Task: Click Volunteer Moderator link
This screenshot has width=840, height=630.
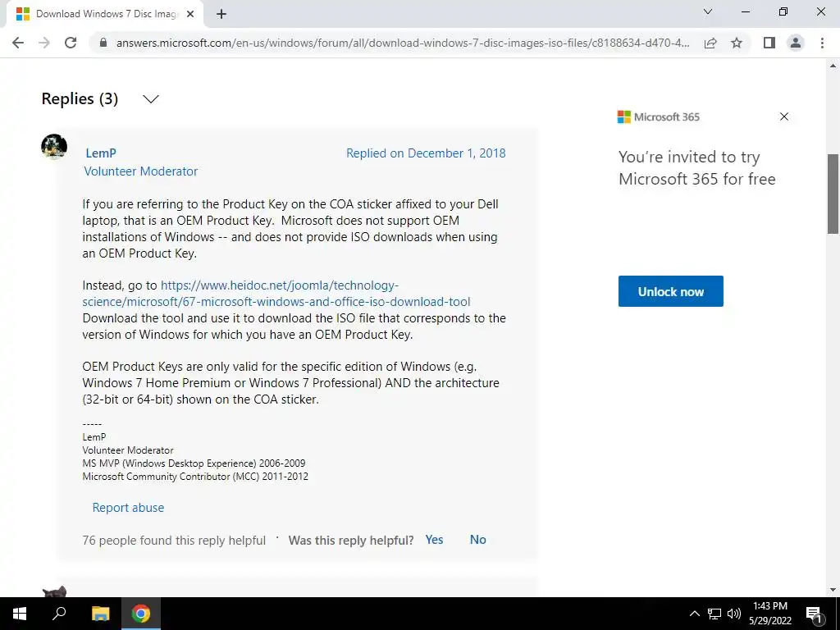Action: pos(141,171)
